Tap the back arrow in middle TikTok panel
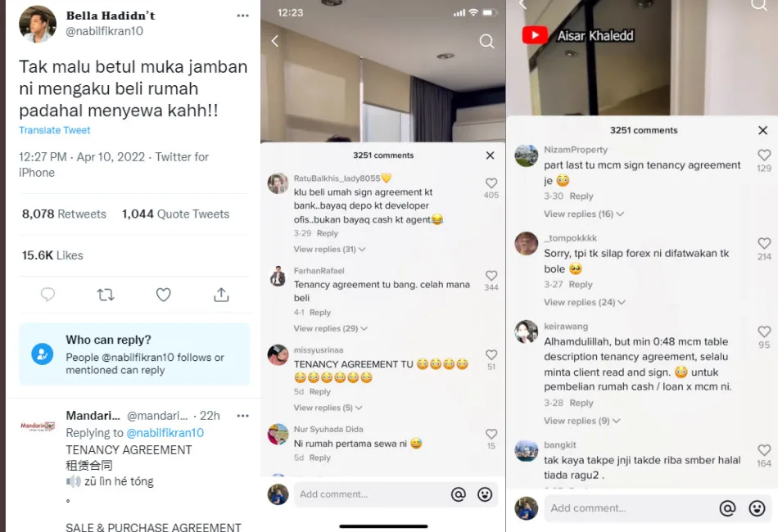 point(275,41)
